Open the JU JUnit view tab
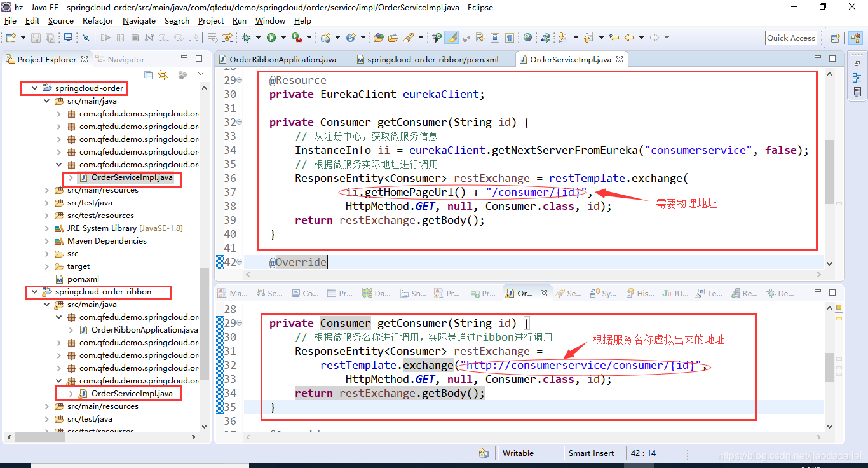This screenshot has height=468, width=868. tap(676, 293)
